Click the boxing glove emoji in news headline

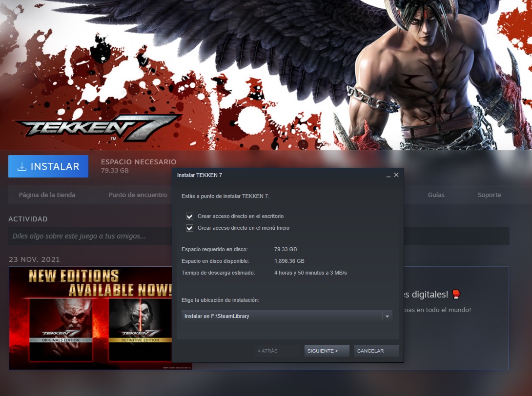click(x=456, y=294)
